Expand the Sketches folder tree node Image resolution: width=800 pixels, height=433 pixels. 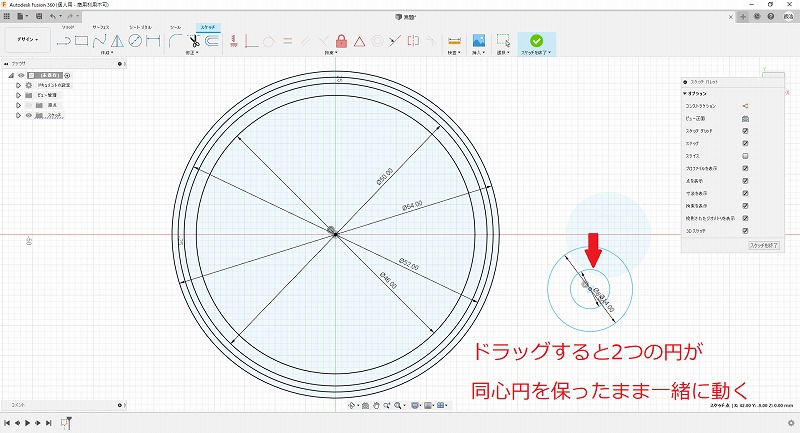[x=18, y=115]
